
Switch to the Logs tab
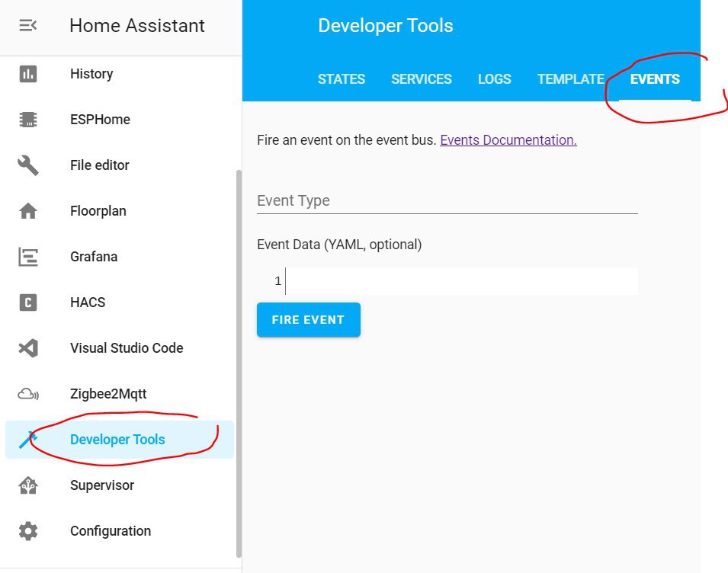(x=495, y=79)
